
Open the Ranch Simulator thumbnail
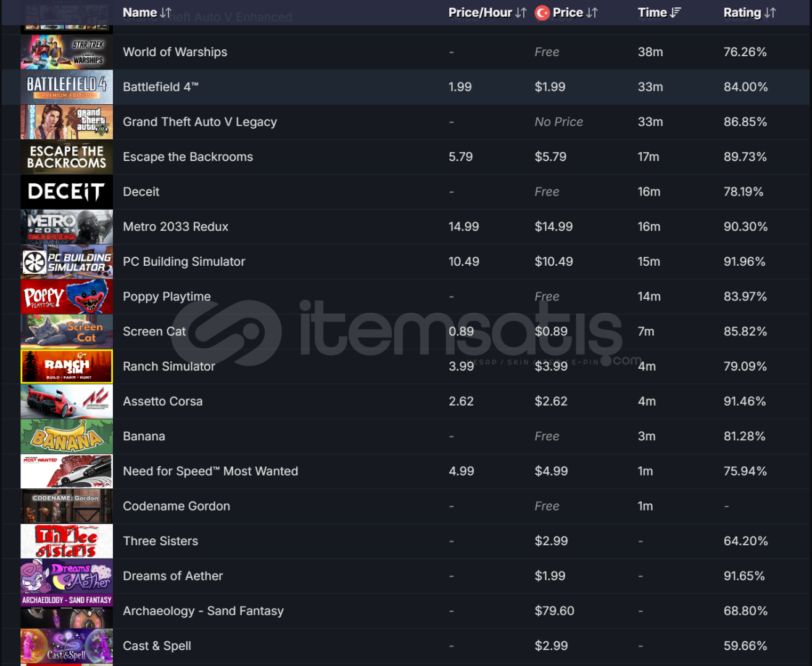[67, 366]
